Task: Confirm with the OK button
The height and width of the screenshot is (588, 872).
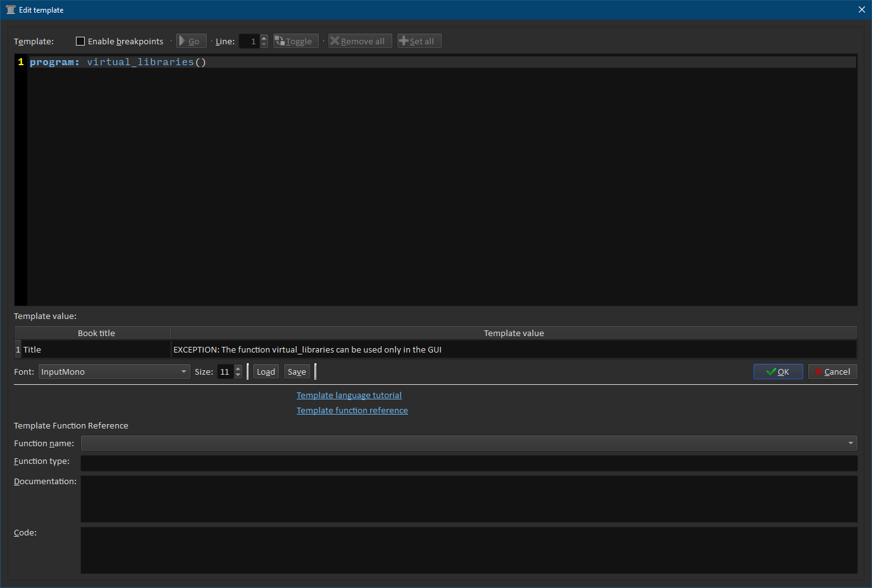Action: coord(778,372)
